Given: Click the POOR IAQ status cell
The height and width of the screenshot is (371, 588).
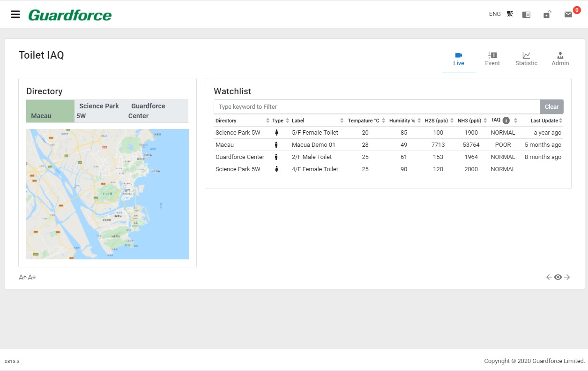Looking at the screenshot, I should pyautogui.click(x=503, y=145).
